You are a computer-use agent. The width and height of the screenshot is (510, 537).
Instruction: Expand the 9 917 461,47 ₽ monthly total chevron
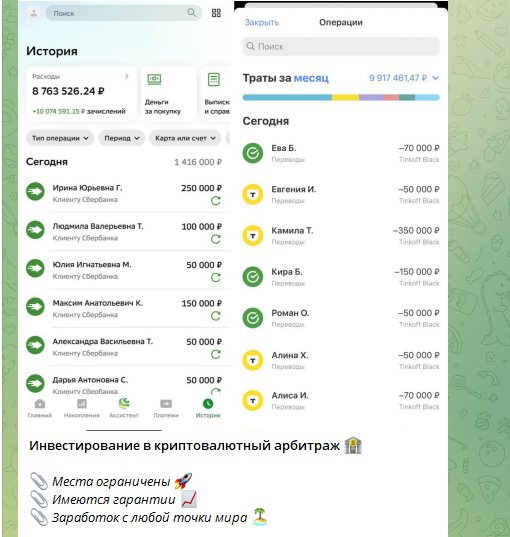tap(435, 78)
